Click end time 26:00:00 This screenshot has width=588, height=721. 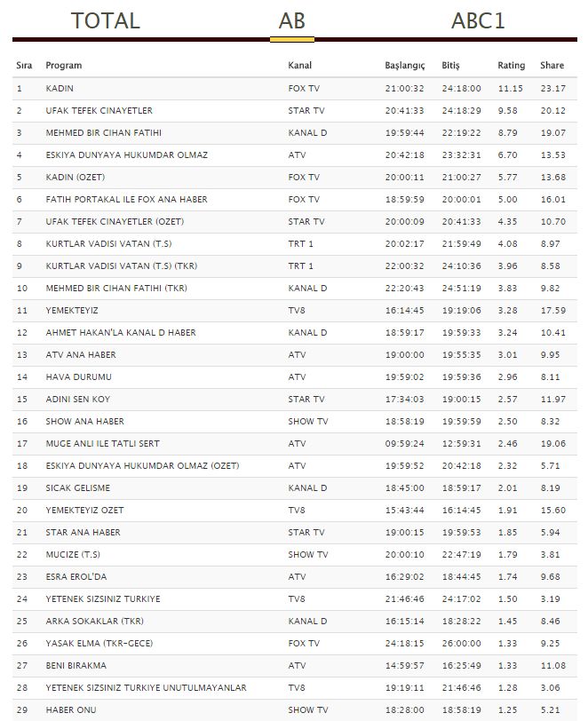(462, 643)
